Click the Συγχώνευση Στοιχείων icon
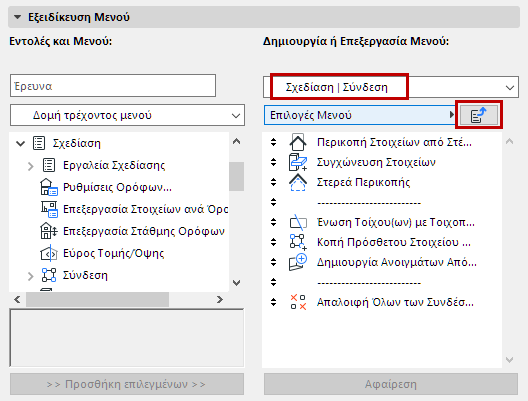The image size is (528, 401). 298,162
